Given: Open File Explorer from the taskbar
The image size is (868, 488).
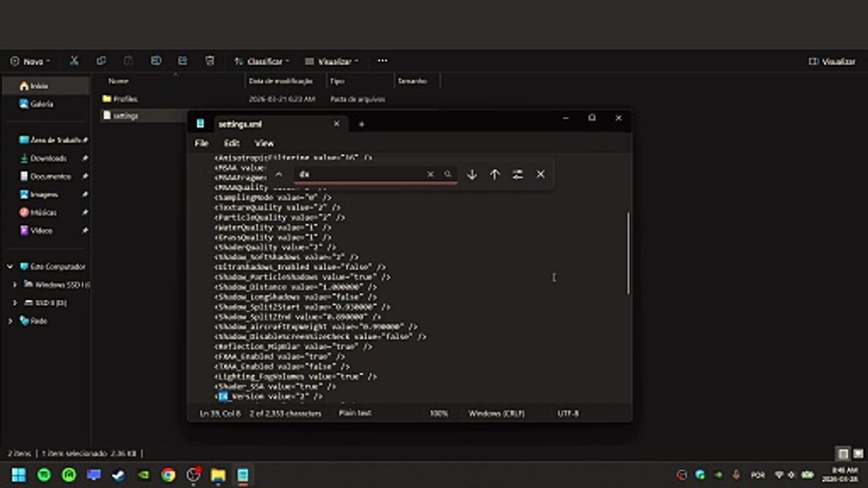Looking at the screenshot, I should pos(218,475).
